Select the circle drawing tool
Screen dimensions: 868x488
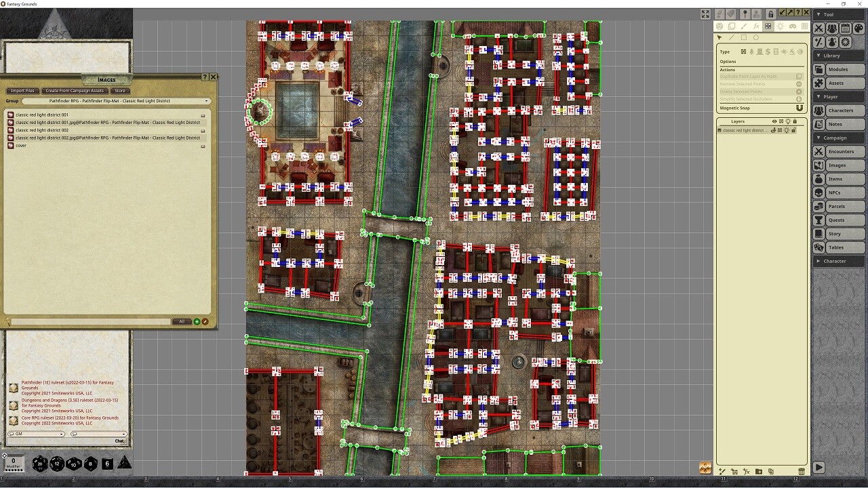(755, 37)
